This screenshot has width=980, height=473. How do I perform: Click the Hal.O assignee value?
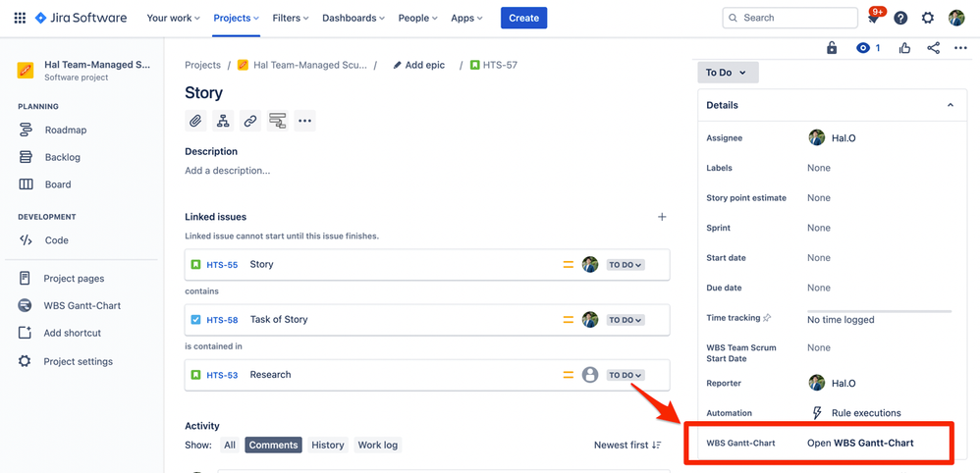tap(832, 138)
